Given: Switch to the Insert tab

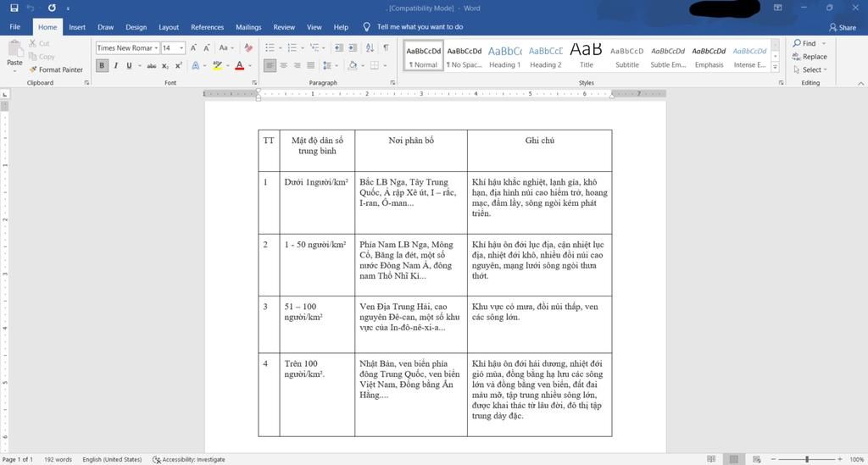Looking at the screenshot, I should tap(77, 27).
